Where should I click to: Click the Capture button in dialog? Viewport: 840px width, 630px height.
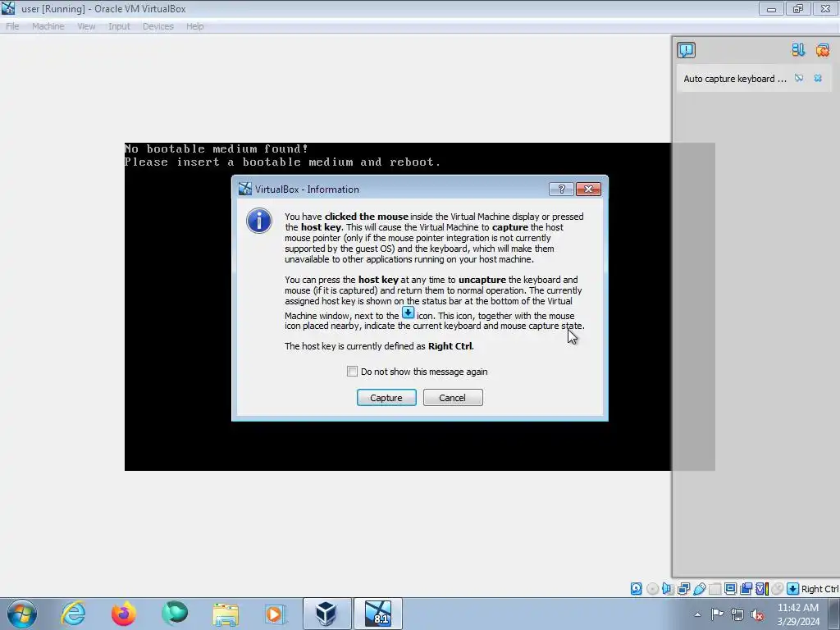[x=386, y=398]
